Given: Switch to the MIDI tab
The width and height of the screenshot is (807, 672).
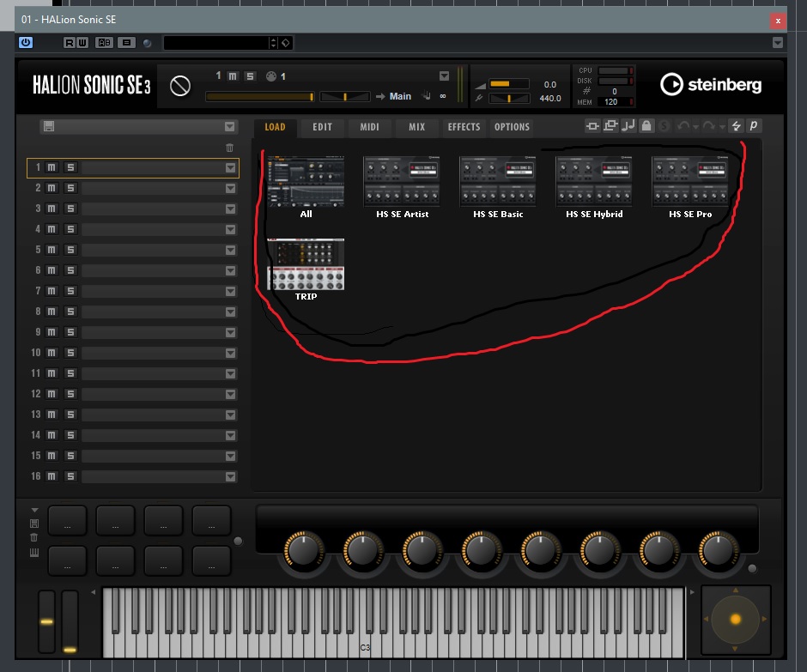Looking at the screenshot, I should click(x=369, y=127).
